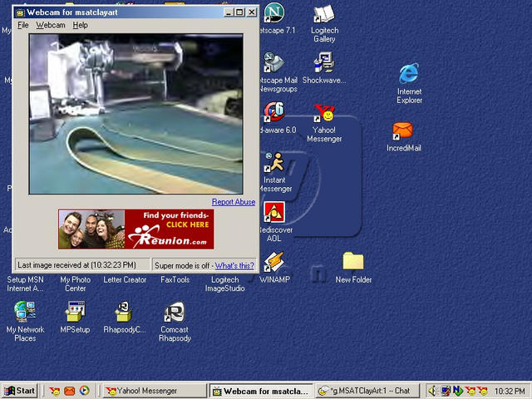Screen dimensions: 532x399
Task: Click the live webcam image of msatclayart
Action: 136,114
